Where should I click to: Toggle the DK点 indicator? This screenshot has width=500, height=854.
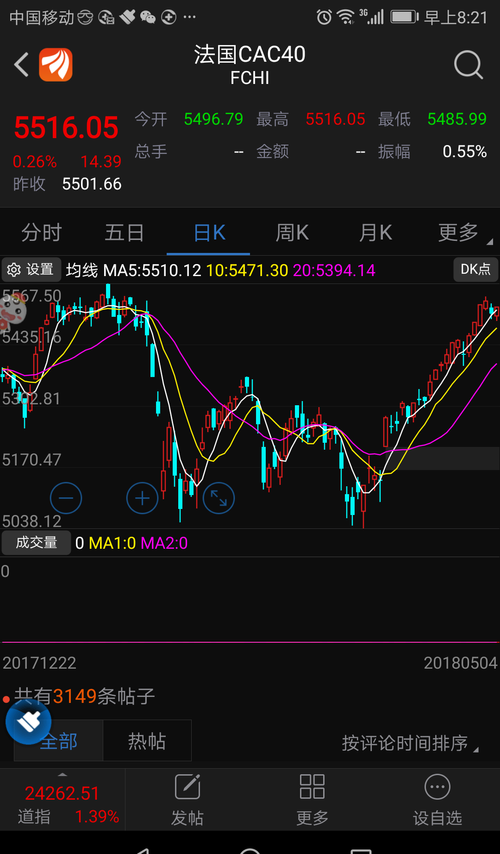pyautogui.click(x=475, y=270)
